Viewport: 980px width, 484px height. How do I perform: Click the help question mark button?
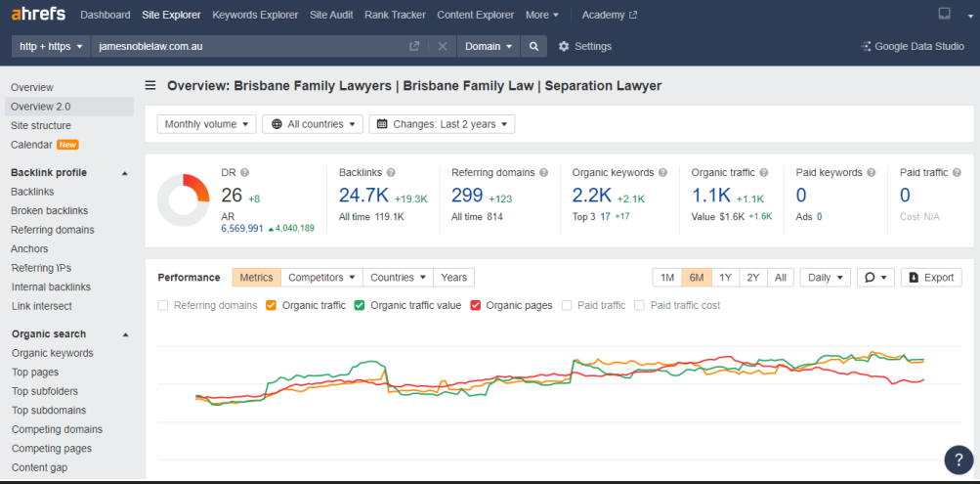click(x=959, y=461)
